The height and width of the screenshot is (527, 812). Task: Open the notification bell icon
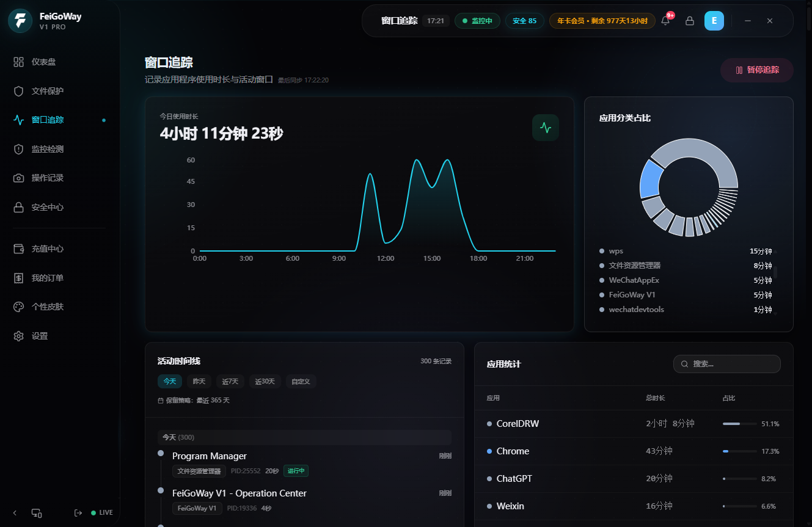[x=665, y=21]
